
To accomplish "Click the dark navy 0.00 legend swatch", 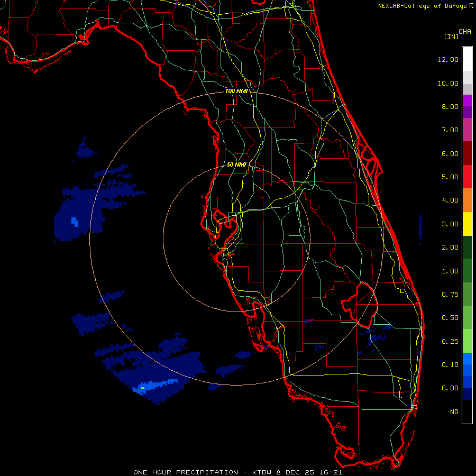I will point(467,394).
